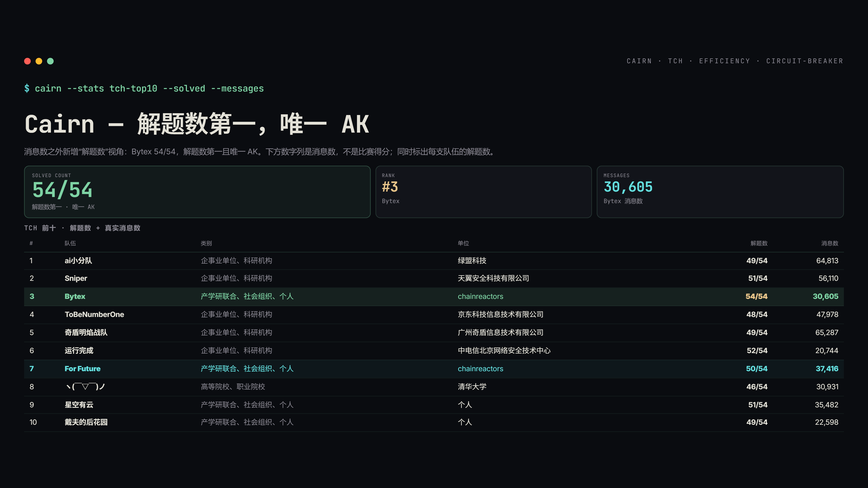Click the 队伍 column header
This screenshot has width=868, height=488.
[x=70, y=243]
